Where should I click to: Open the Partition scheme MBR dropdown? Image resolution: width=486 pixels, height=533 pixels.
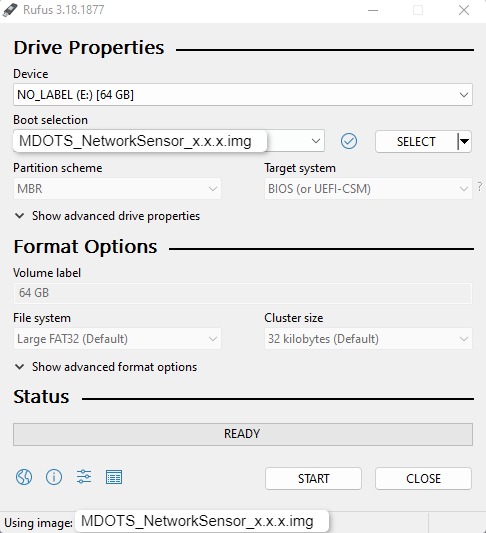coord(117,189)
